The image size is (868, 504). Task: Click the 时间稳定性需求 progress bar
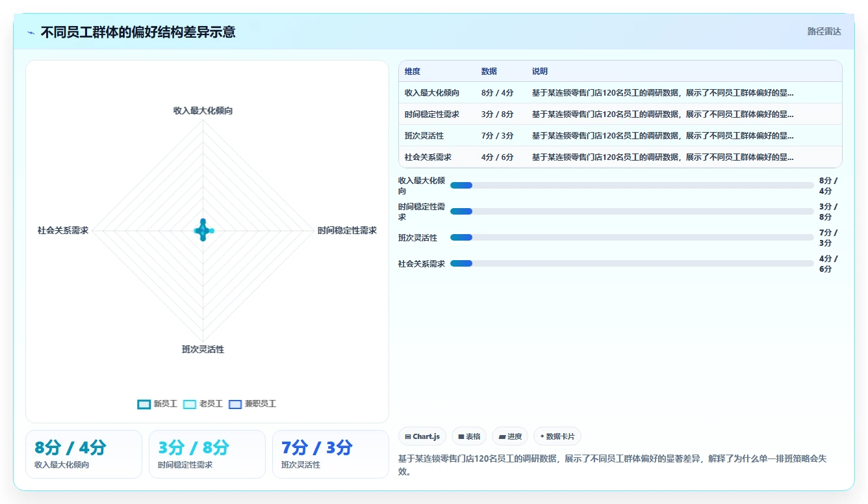pos(632,211)
